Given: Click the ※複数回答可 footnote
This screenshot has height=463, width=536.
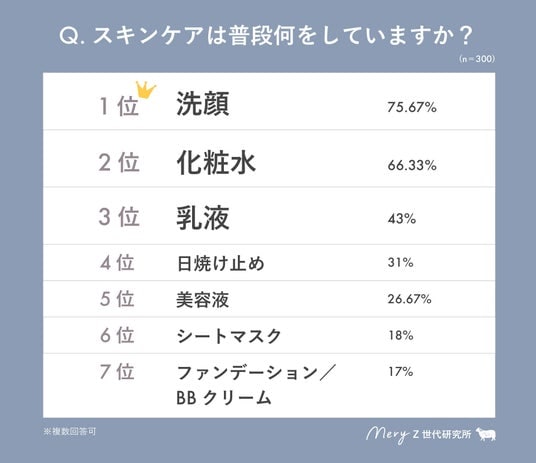Looking at the screenshot, I should [70, 432].
